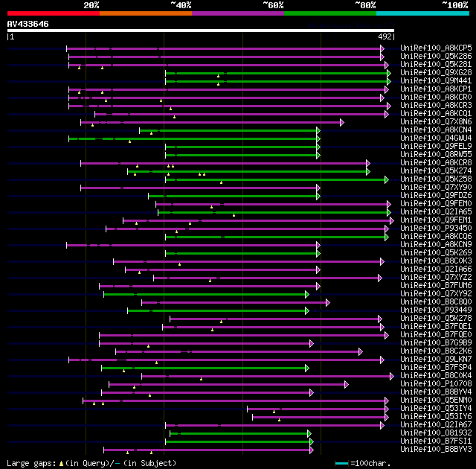The width and height of the screenshot is (476, 469).
Task: Click the UniRef100_Q9FDZ6 label
Action: coord(436,196)
